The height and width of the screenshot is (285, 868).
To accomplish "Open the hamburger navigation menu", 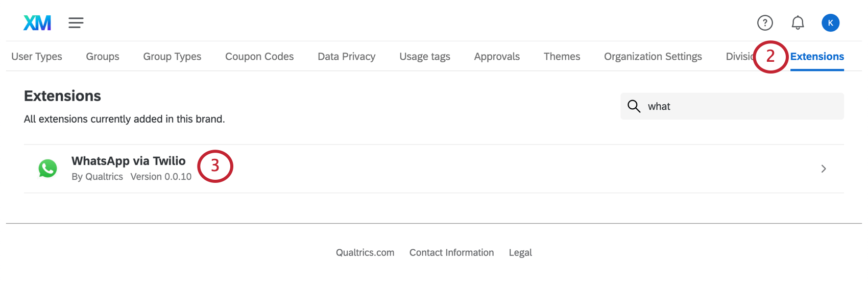I will pyautogui.click(x=76, y=23).
